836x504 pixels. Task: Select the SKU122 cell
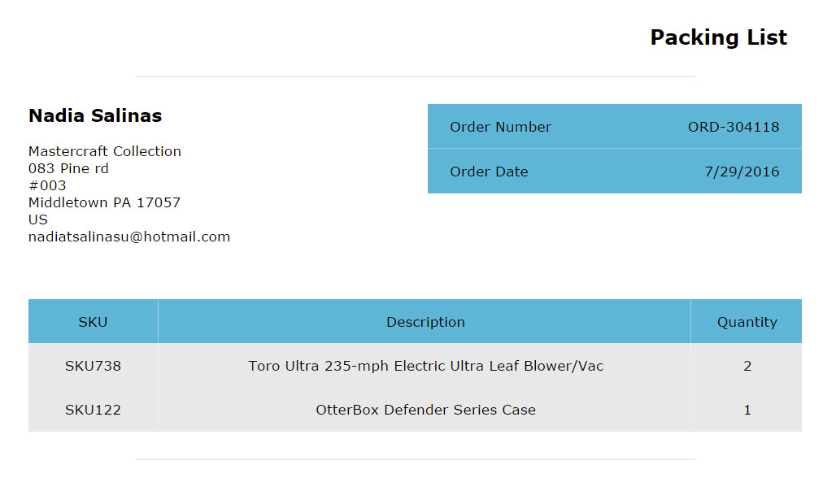click(x=93, y=410)
